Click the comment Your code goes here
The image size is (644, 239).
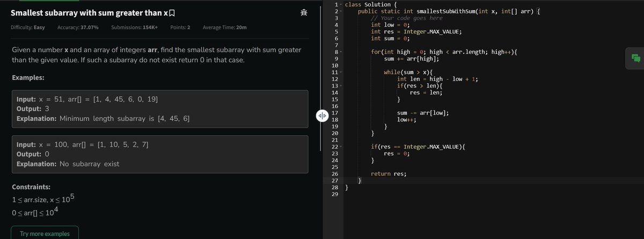(x=407, y=18)
